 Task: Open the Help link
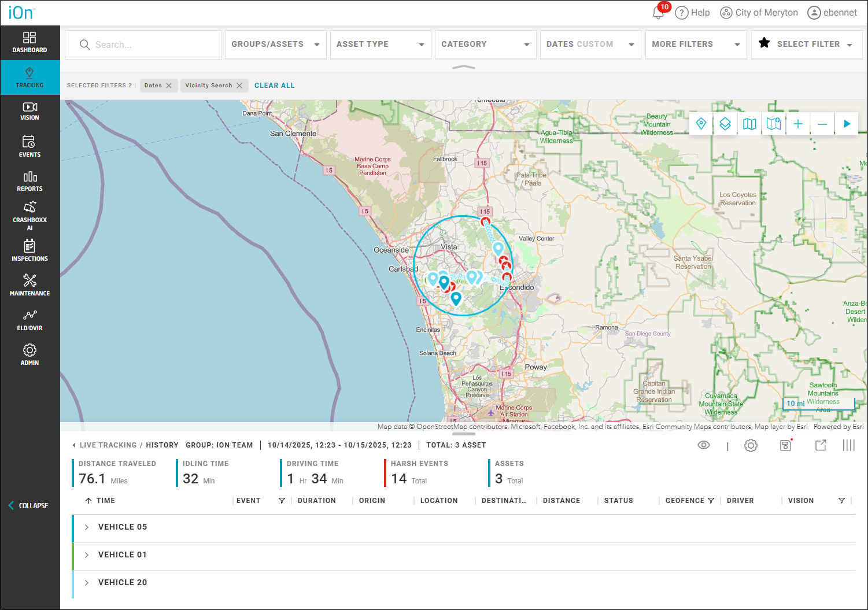pos(693,13)
